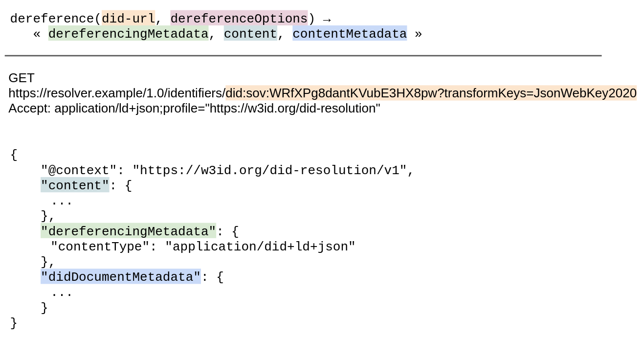Select the Accept header line
This screenshot has width=644, height=339.
coord(193,108)
